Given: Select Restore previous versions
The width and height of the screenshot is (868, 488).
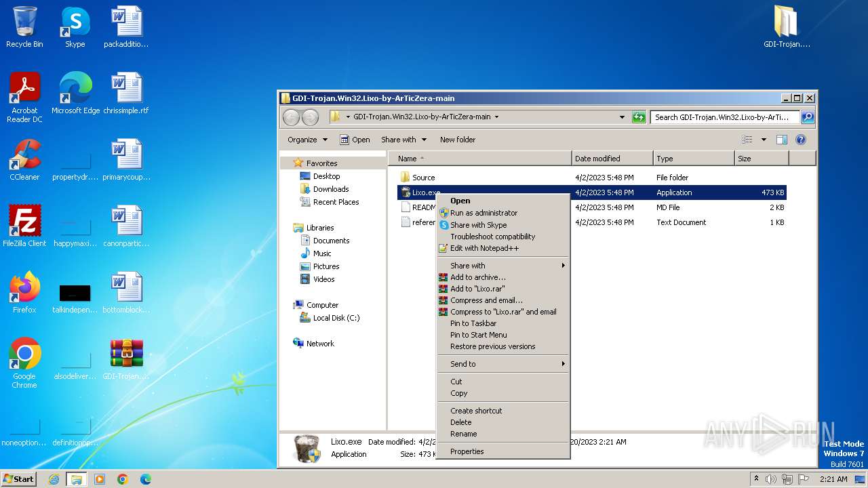Looking at the screenshot, I should [502, 346].
